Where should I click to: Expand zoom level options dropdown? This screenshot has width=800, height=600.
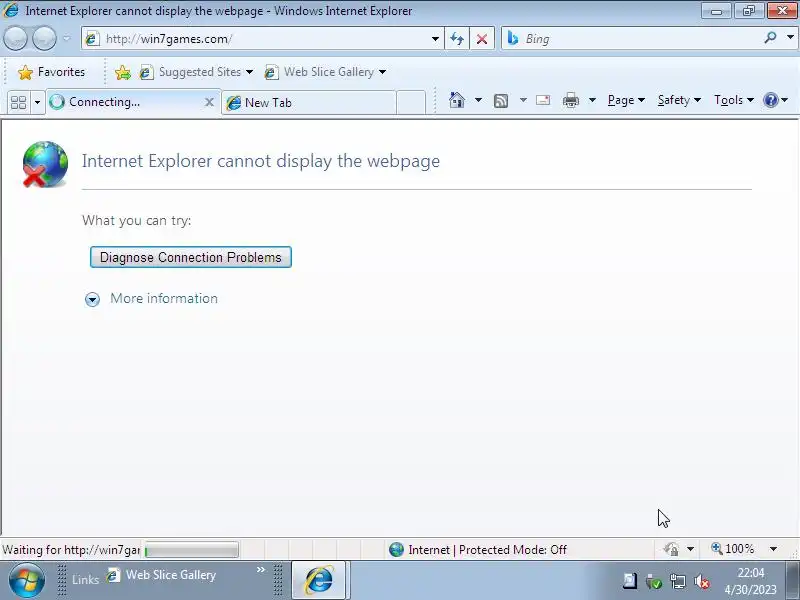773,549
